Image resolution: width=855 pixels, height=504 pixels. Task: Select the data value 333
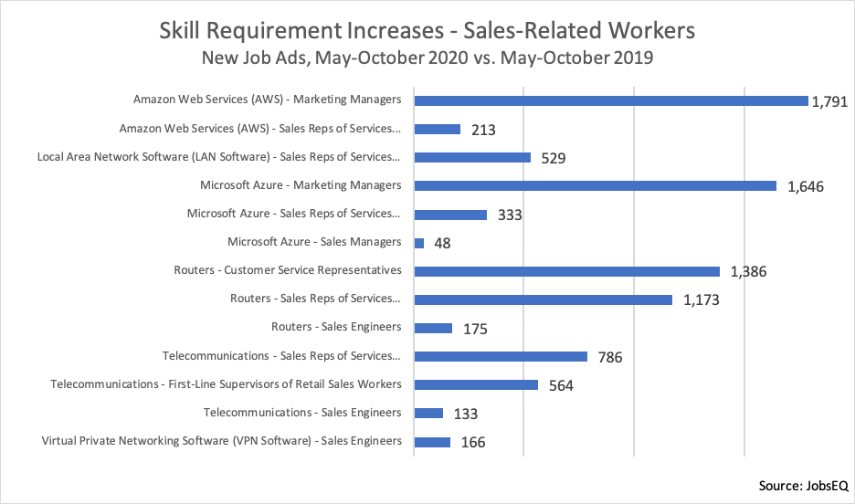click(510, 215)
